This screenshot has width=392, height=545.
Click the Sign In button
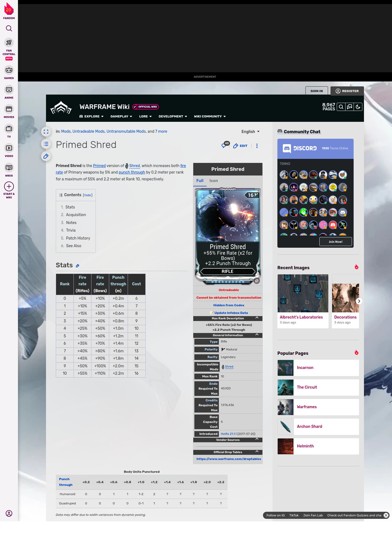pos(317,91)
